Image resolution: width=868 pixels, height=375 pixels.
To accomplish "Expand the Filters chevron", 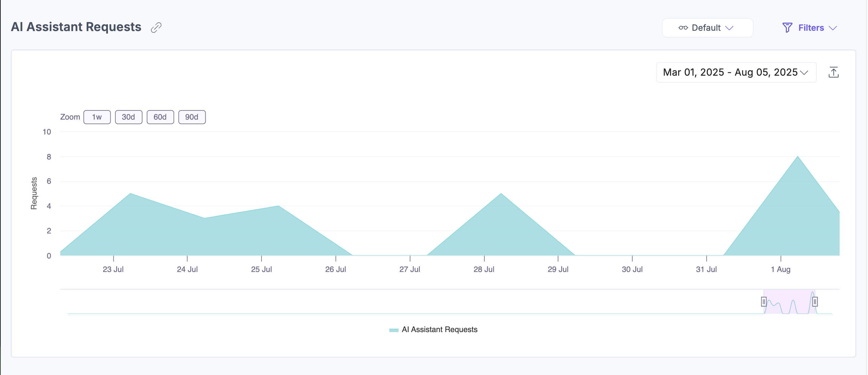I will click(x=833, y=28).
